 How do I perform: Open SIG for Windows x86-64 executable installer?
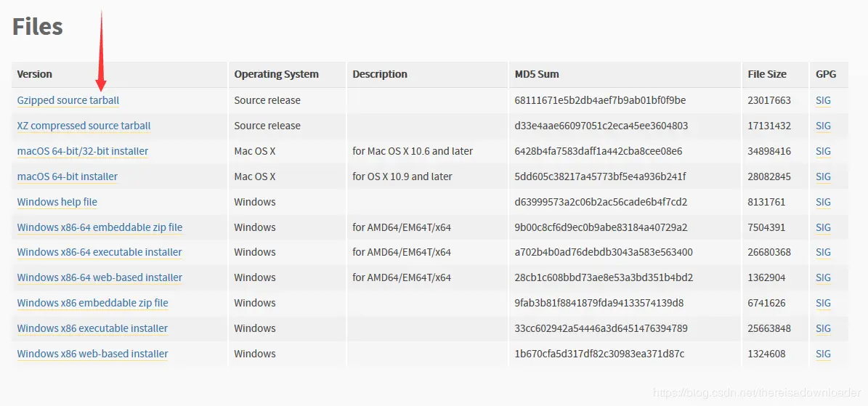point(823,252)
